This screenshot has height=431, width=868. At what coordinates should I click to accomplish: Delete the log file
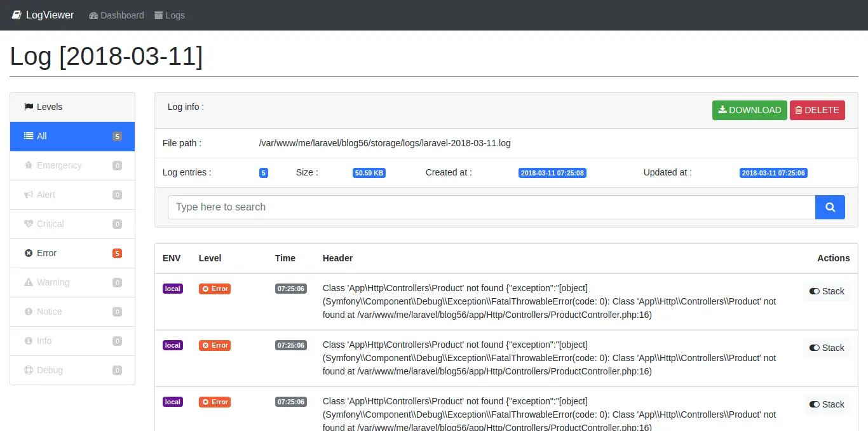[x=817, y=110]
